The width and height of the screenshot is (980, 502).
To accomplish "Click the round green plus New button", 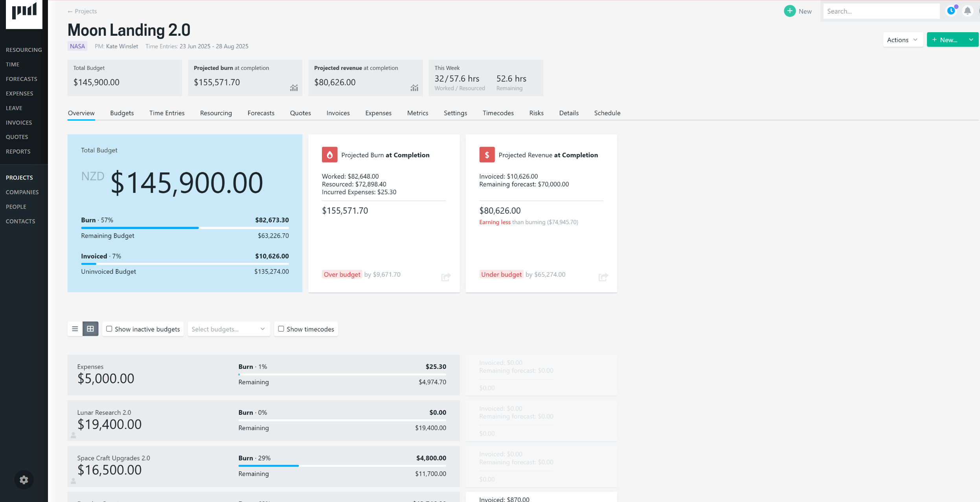I will point(789,11).
